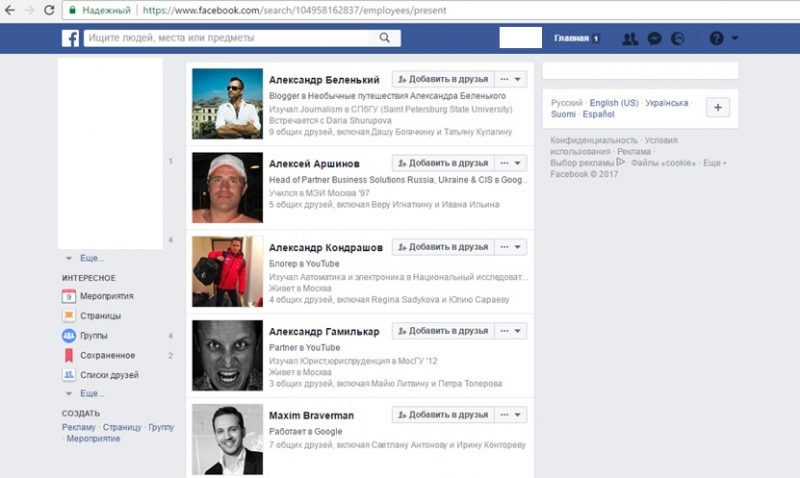The height and width of the screenshot is (478, 800).
Task: Go back with browser back arrow
Action: pos(10,10)
